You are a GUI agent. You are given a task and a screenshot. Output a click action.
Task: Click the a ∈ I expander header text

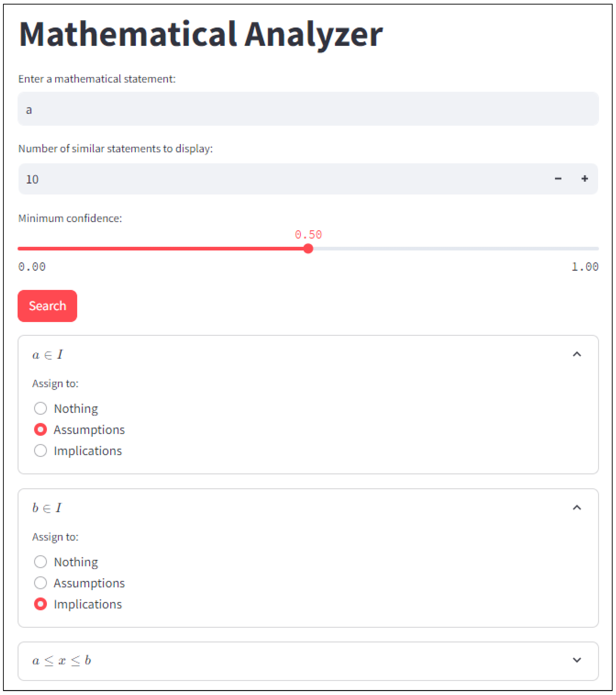click(x=48, y=355)
